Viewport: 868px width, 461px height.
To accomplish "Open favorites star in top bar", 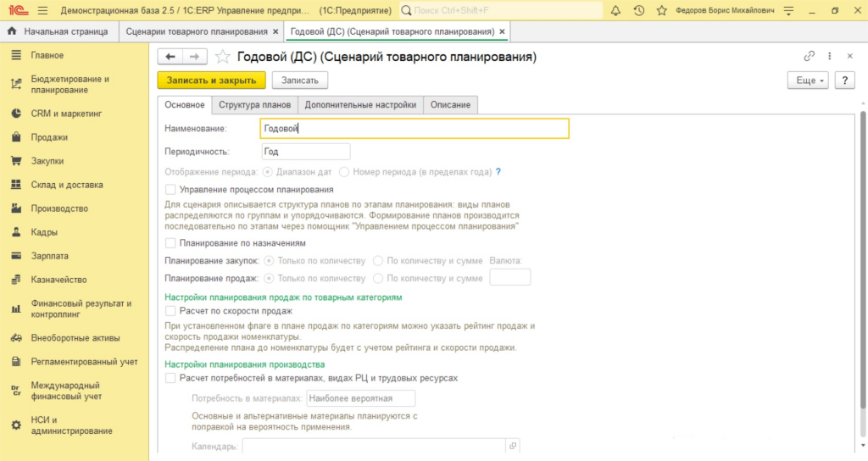I will 661,10.
